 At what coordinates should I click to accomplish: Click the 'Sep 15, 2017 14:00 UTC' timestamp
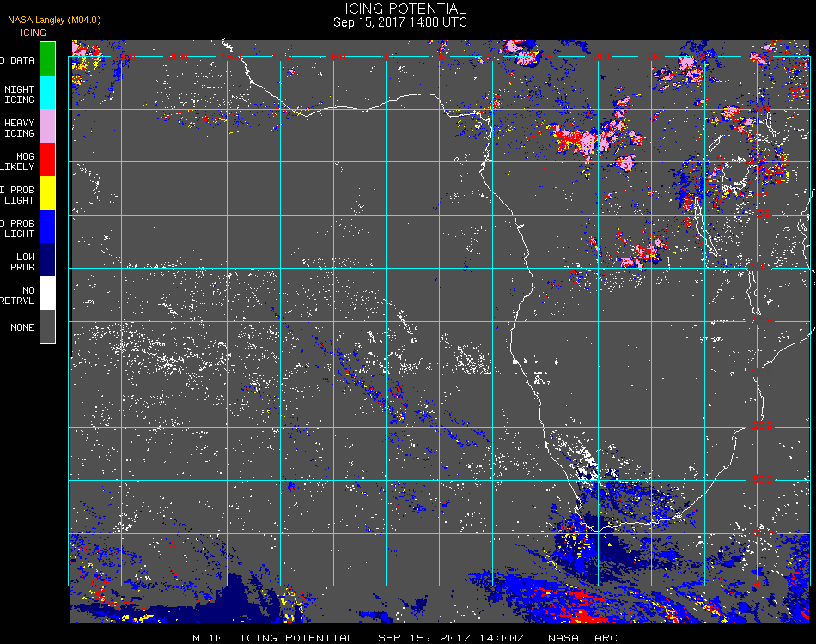coord(400,21)
